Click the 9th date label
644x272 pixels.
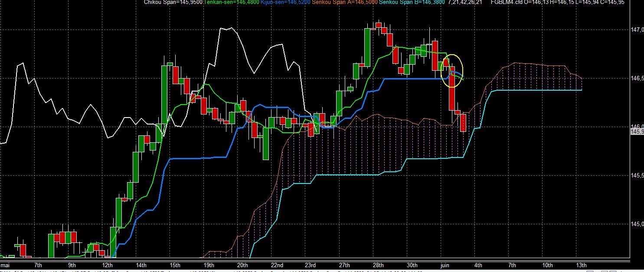click(x=72, y=265)
